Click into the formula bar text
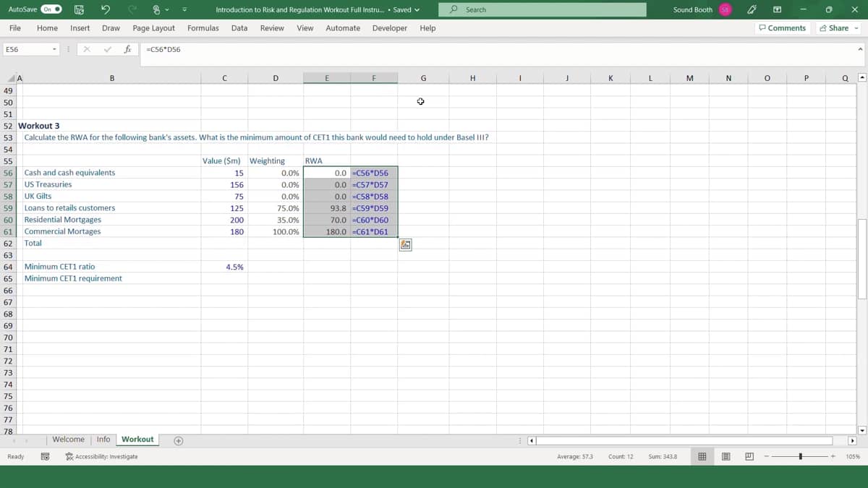Viewport: 868px width, 488px height. pyautogui.click(x=163, y=50)
